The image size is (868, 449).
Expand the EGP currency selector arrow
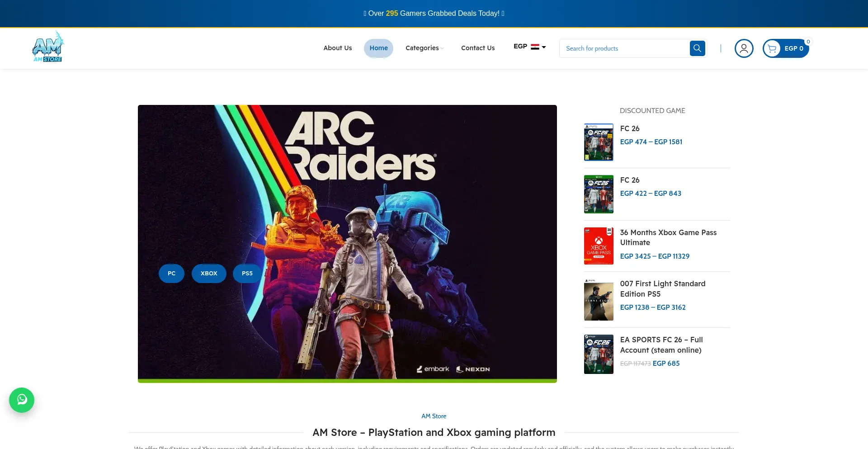544,47
